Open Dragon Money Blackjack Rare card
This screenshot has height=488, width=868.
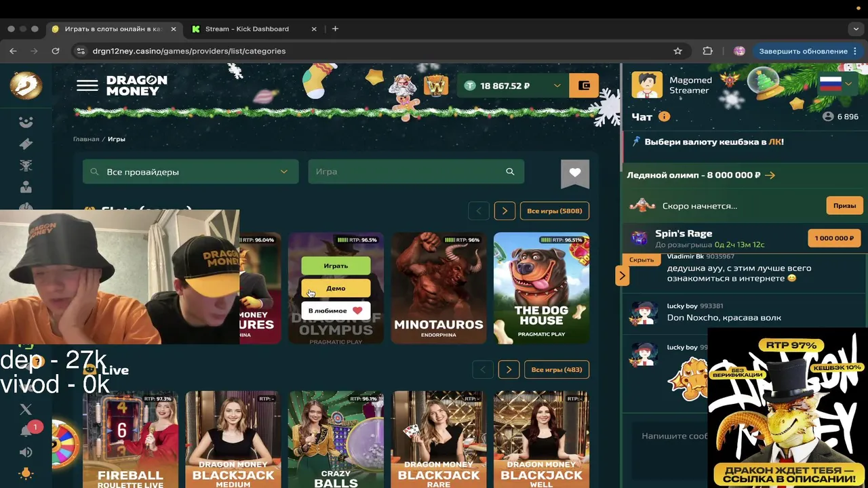439,439
